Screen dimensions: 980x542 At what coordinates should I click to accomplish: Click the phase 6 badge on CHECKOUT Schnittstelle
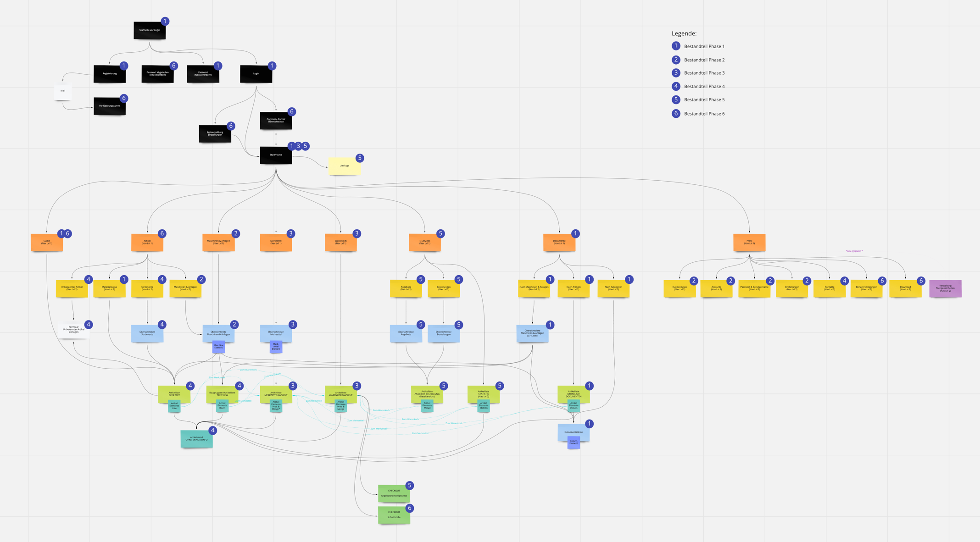pyautogui.click(x=409, y=508)
